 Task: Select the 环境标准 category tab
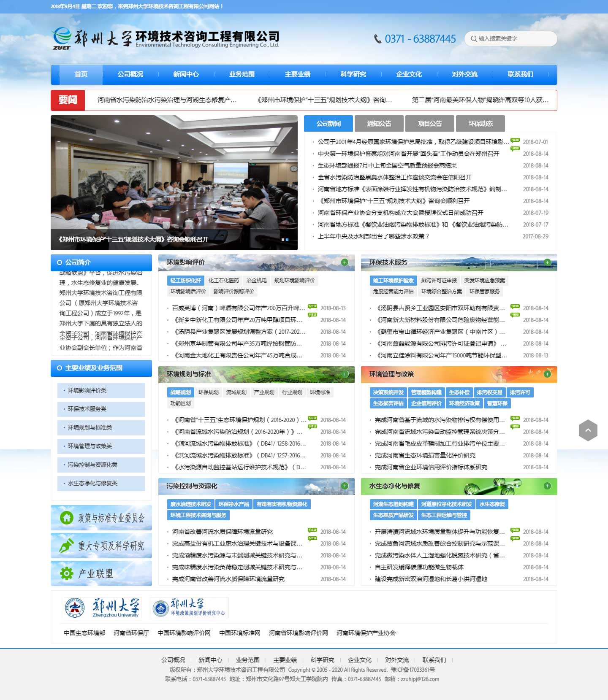coord(320,392)
